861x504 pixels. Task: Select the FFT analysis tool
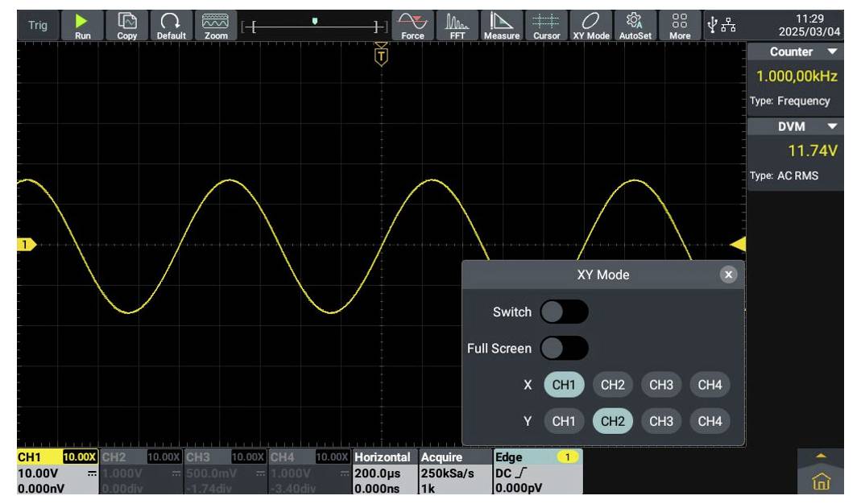point(457,23)
